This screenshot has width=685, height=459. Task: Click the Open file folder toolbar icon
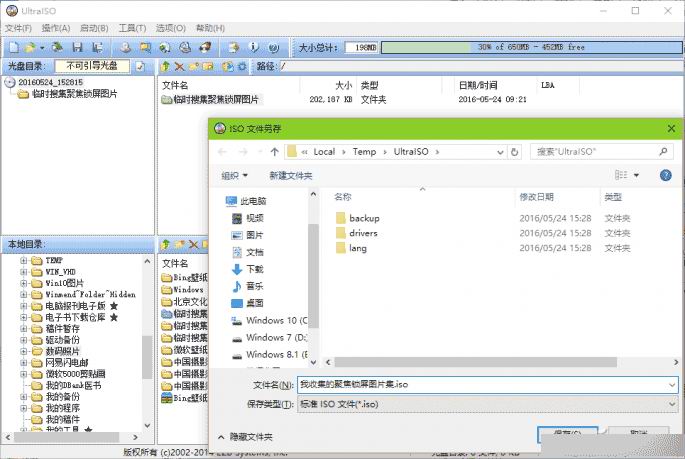pos(30,47)
